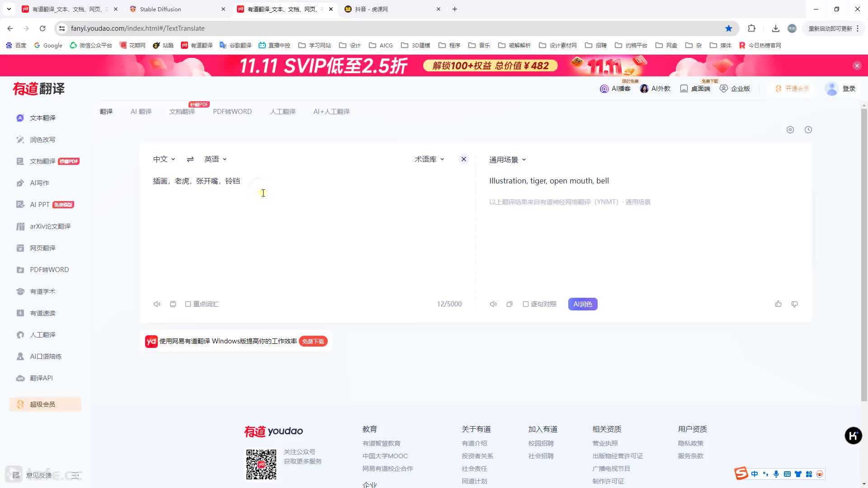Open the 有道智慧教育 footer link
The image size is (868, 488).
click(382, 443)
